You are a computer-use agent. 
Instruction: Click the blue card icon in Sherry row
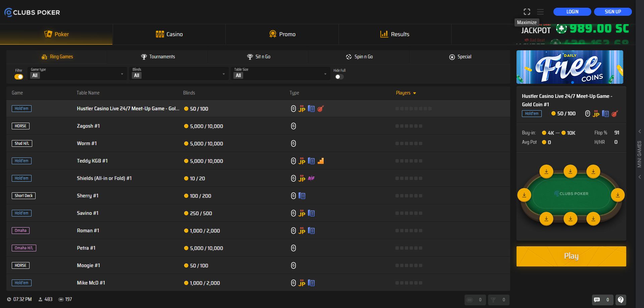click(302, 196)
